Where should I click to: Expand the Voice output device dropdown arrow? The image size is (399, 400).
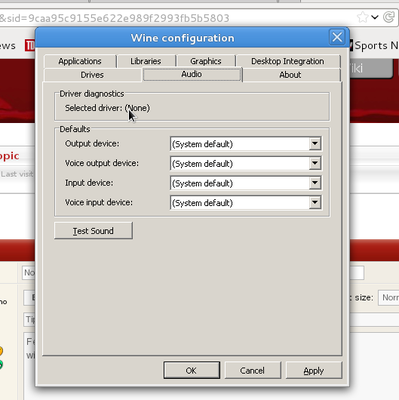(x=315, y=163)
